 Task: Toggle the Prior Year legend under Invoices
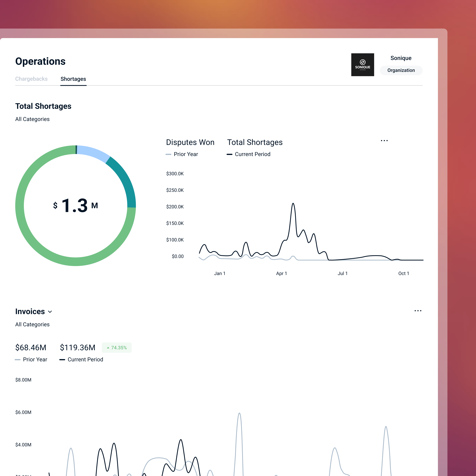pyautogui.click(x=31, y=359)
